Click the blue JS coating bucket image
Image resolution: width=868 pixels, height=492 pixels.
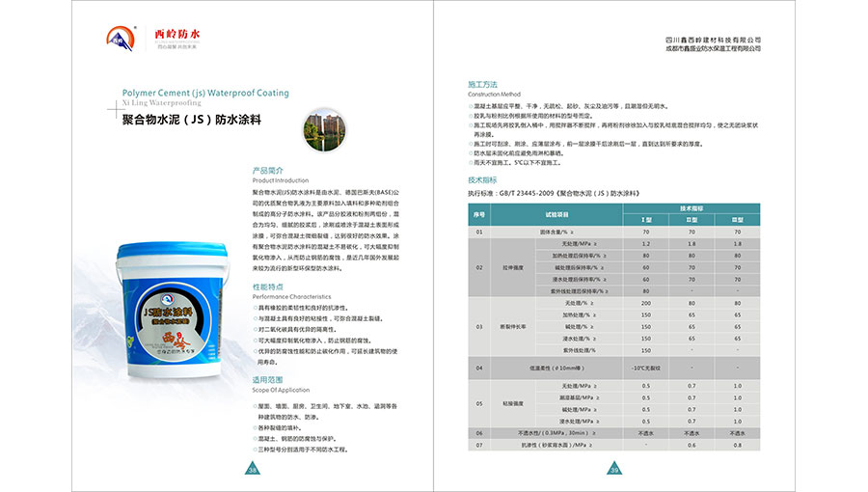(173, 310)
